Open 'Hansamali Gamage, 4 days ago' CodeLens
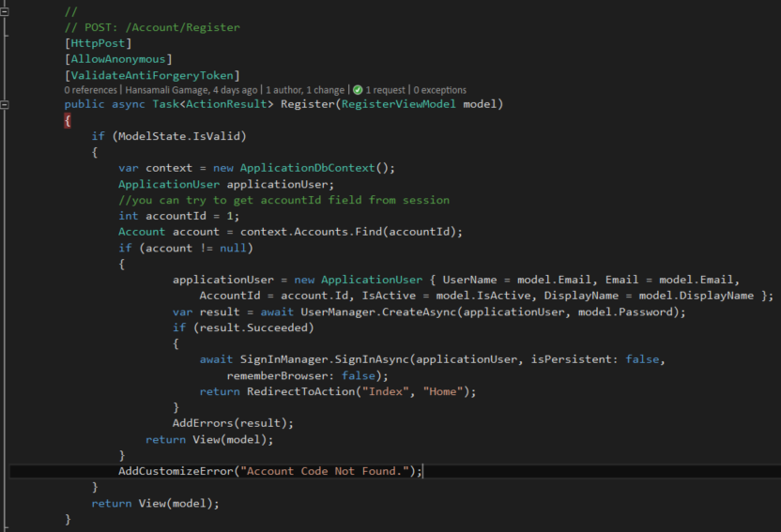The width and height of the screenshot is (781, 532). click(191, 90)
